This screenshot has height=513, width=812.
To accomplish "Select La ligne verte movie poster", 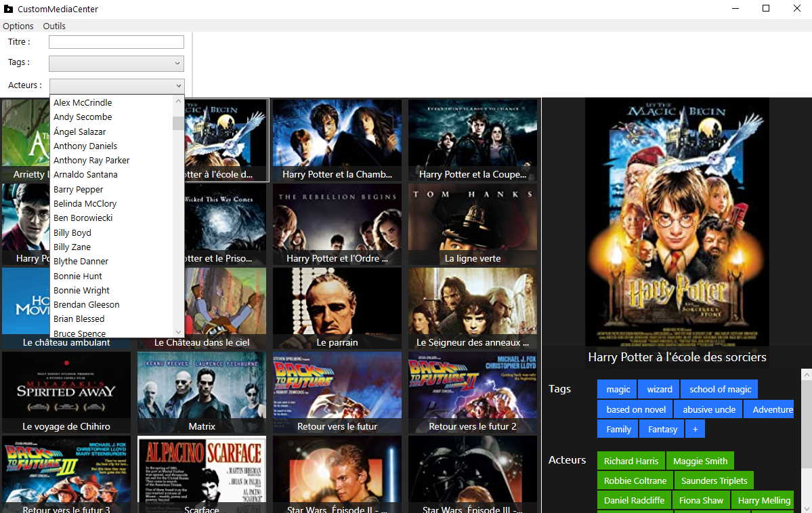I will click(x=473, y=224).
